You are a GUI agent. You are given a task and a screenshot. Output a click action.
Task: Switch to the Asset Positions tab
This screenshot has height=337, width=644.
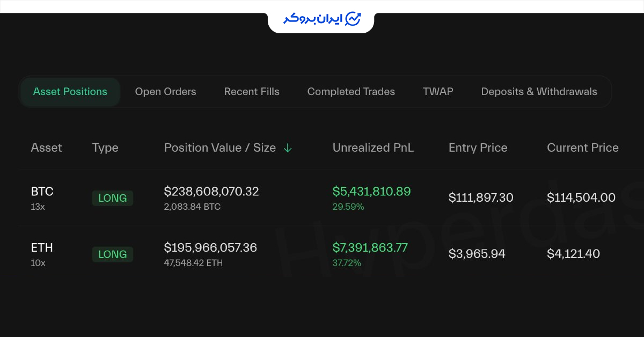tap(70, 92)
